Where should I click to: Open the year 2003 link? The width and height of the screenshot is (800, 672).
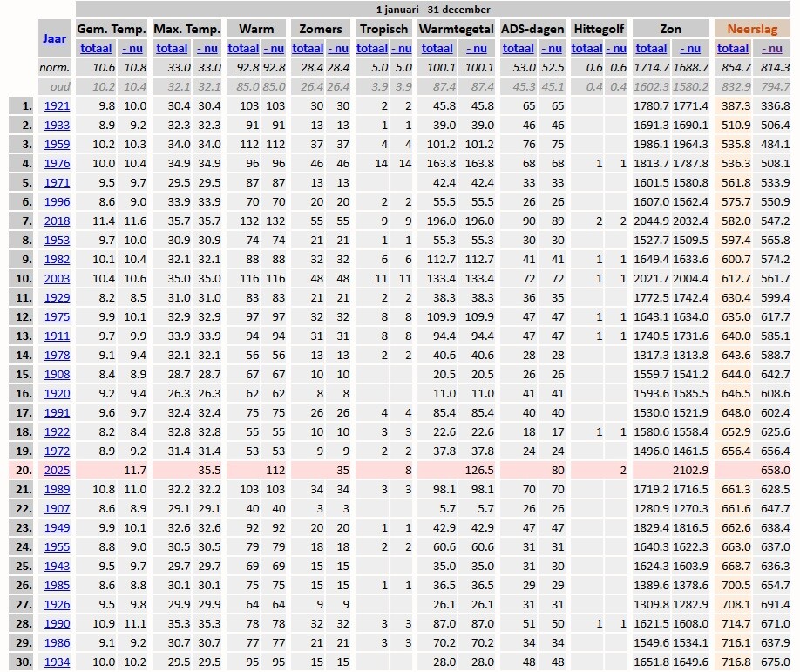(x=57, y=278)
